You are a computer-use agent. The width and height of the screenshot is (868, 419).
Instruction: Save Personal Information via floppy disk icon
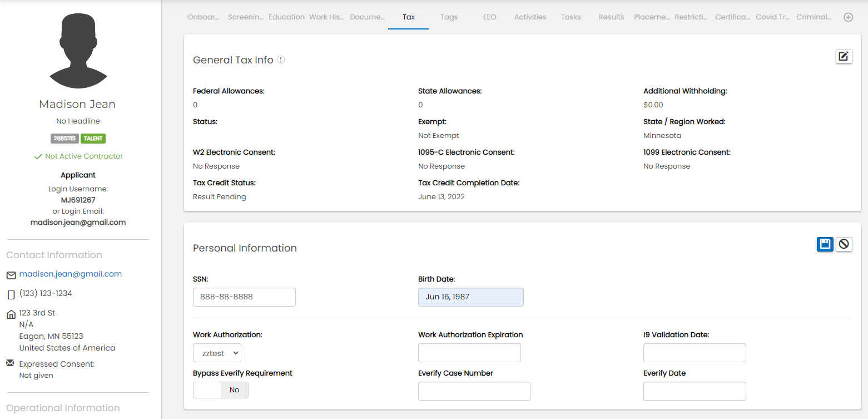coord(825,244)
